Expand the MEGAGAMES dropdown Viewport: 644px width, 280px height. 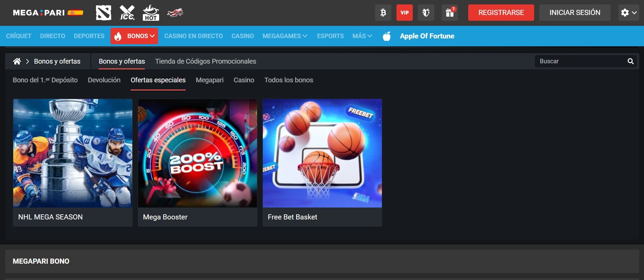(285, 36)
